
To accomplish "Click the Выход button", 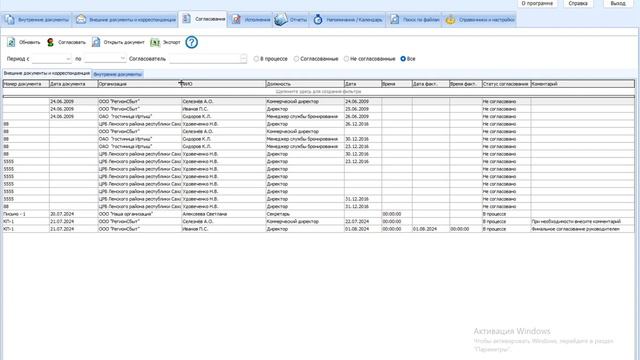I will [618, 3].
